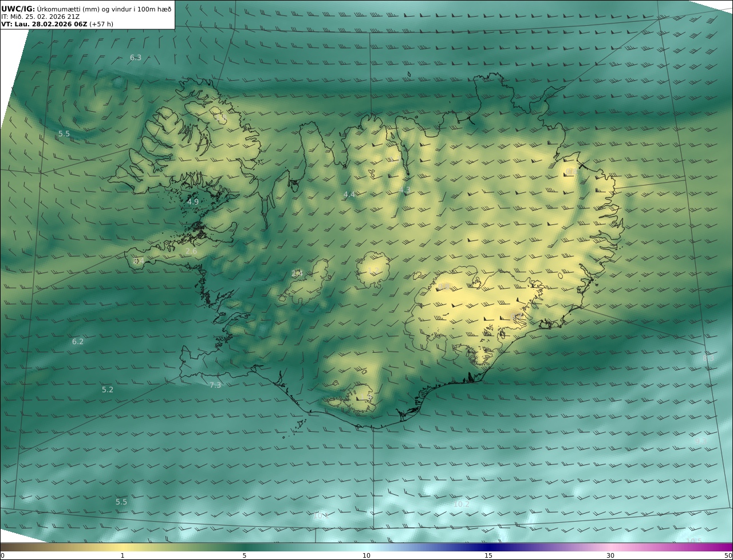Click the 10 mm tick on the colorbar
The height and width of the screenshot is (560, 733).
366,555
